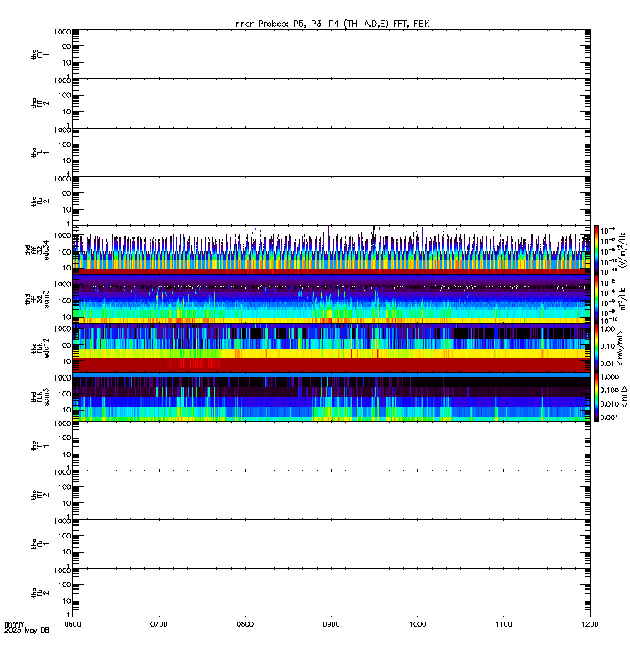Click the empty 'tha fb 2' plot panel

(x=331, y=201)
